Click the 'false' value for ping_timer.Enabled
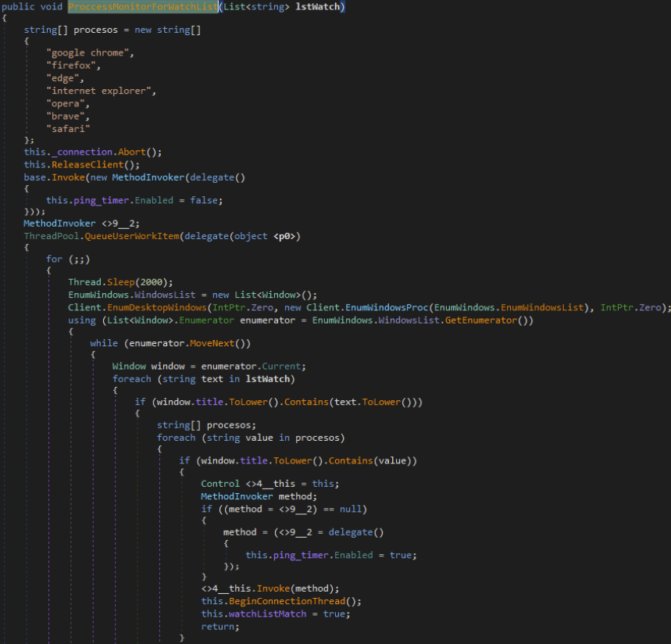 (204, 200)
